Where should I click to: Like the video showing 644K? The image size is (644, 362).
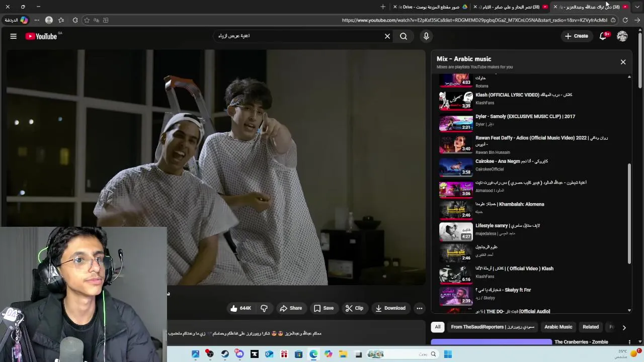[x=241, y=308]
